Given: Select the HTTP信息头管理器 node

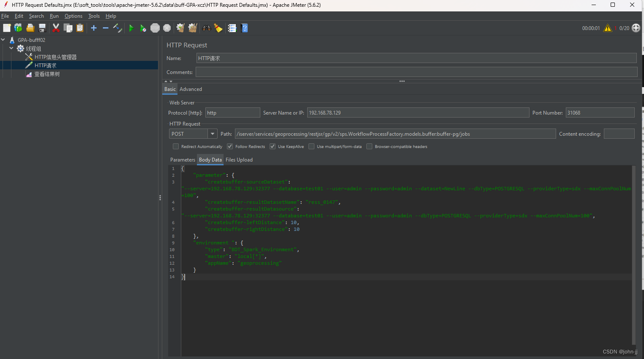Looking at the screenshot, I should pos(55,57).
